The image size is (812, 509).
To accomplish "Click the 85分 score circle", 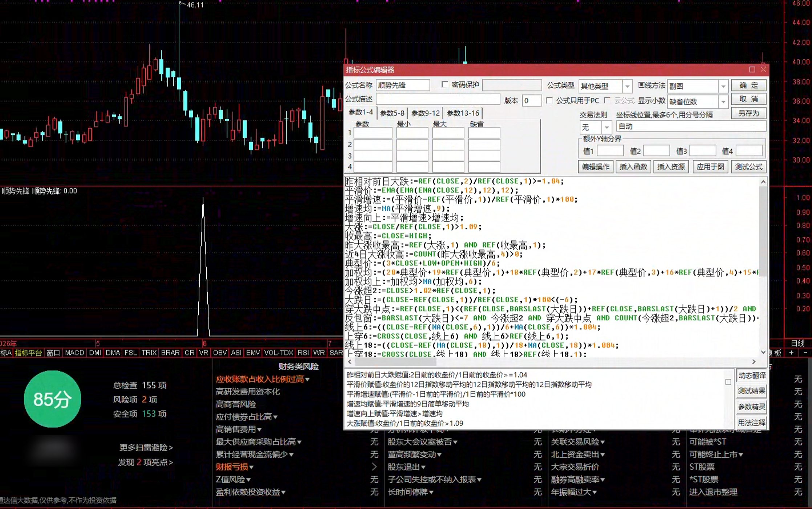I will pos(52,399).
